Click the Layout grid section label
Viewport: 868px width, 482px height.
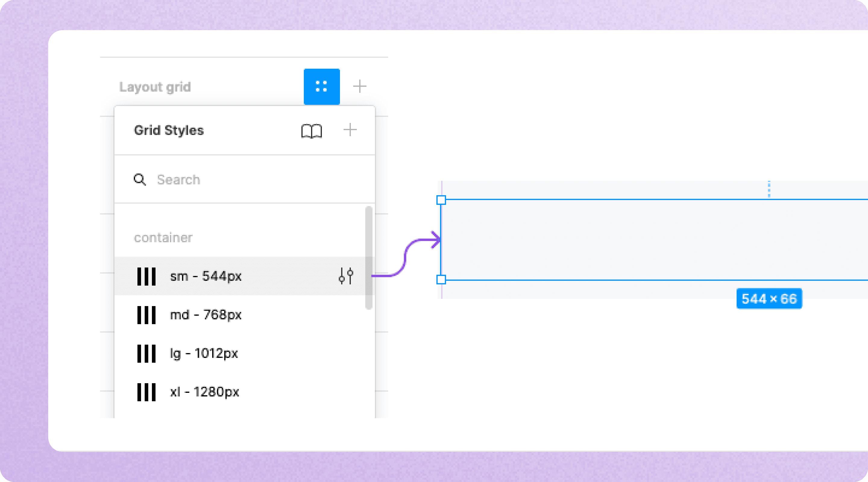(155, 87)
